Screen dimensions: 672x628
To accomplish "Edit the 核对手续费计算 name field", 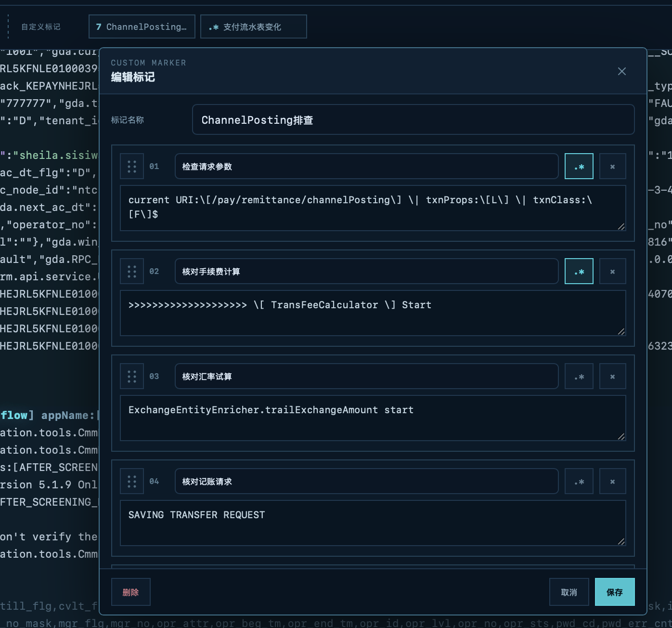I will pos(367,272).
